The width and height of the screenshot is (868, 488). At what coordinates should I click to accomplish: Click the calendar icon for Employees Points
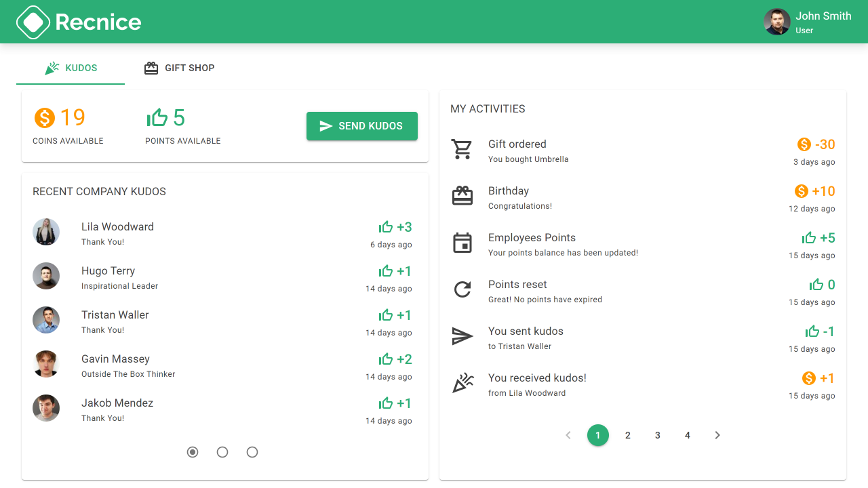tap(462, 243)
